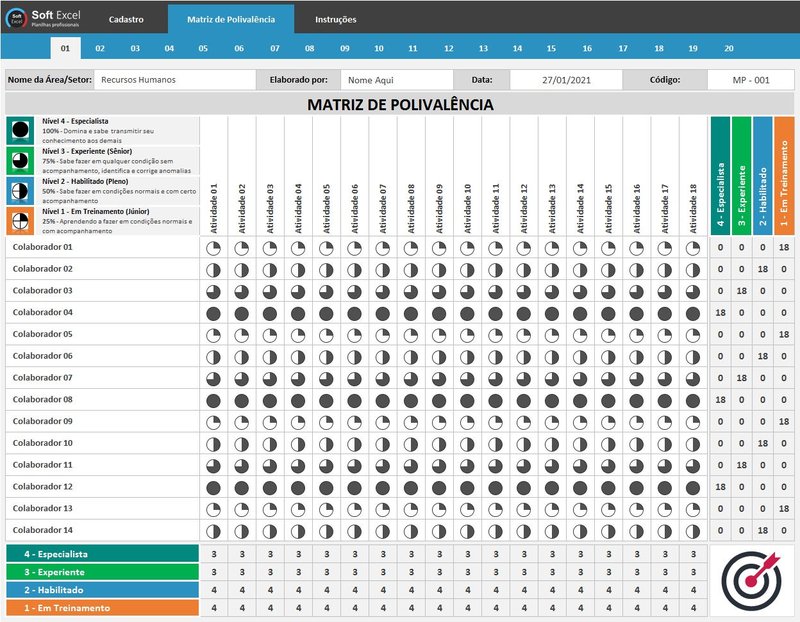Select Colaborador 06 Atividade 04 skill icon
Viewport: 800px width, 622px height.
tap(298, 357)
